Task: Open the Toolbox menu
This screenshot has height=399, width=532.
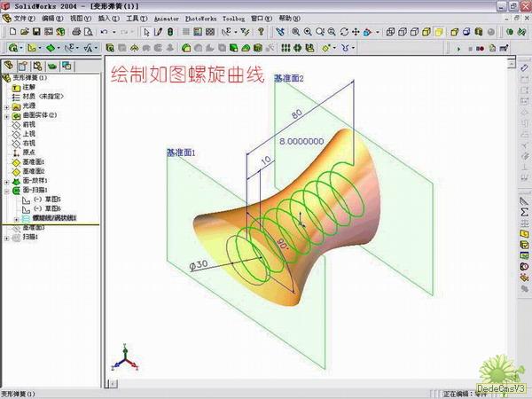Action: (x=233, y=18)
